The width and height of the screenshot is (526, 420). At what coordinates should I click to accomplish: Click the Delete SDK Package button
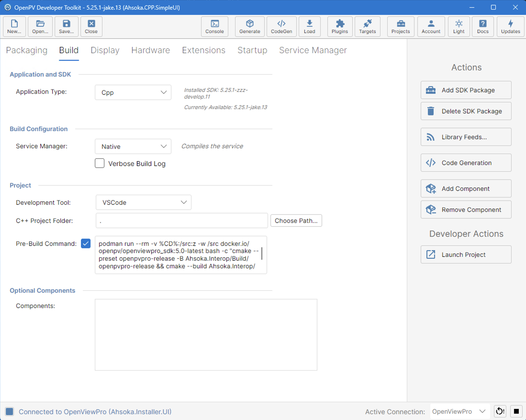pyautogui.click(x=466, y=111)
